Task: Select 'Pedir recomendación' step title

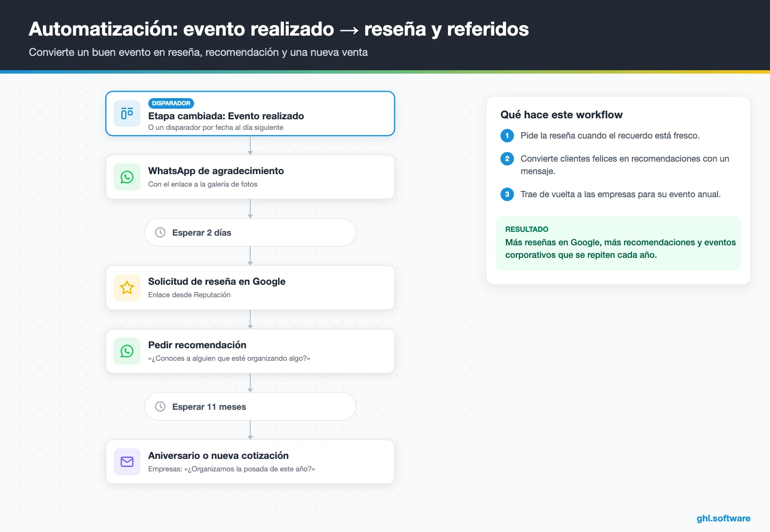Action: tap(197, 345)
